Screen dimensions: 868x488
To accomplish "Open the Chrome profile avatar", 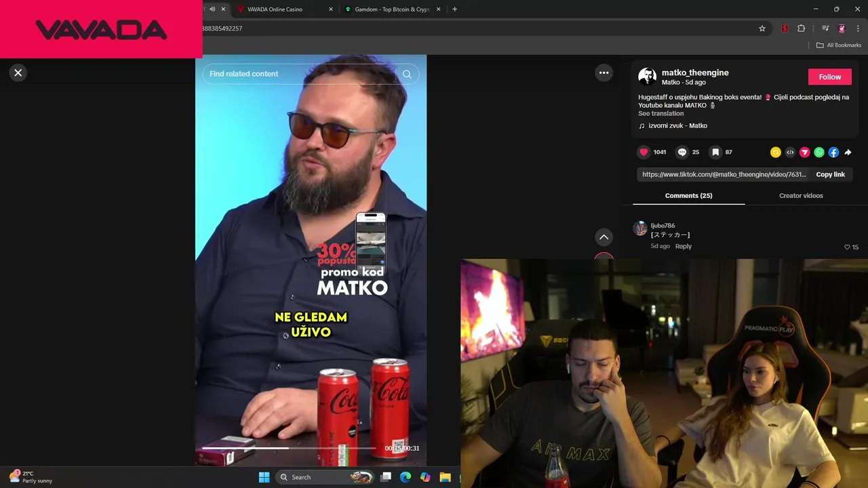I will pos(842,28).
